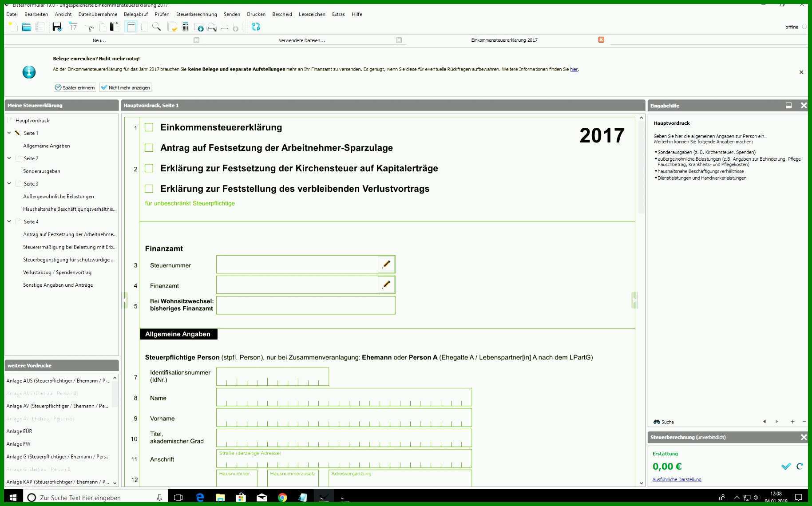This screenshot has height=506, width=812.
Task: Close the Einkommensteuererklärung 2017 tab
Action: pos(601,40)
